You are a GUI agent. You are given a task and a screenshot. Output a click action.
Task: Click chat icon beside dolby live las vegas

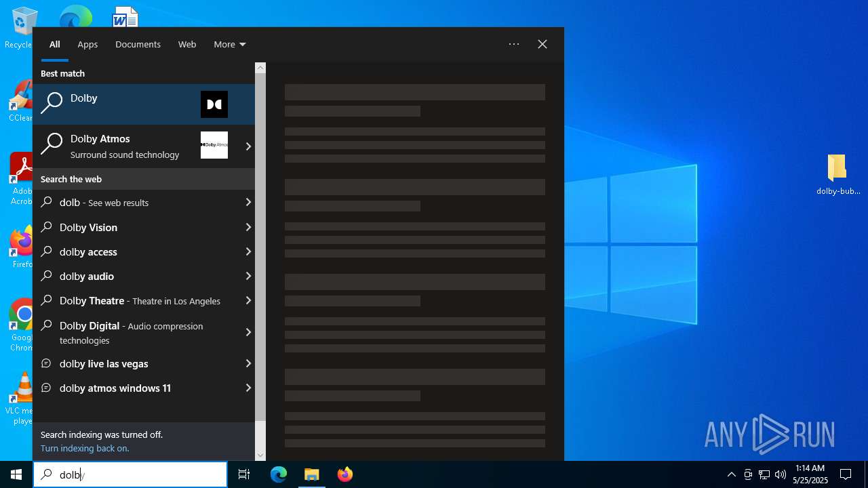tap(46, 363)
